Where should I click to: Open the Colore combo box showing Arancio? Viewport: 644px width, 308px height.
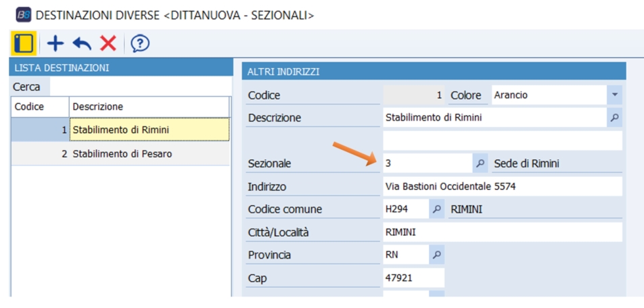[548, 95]
